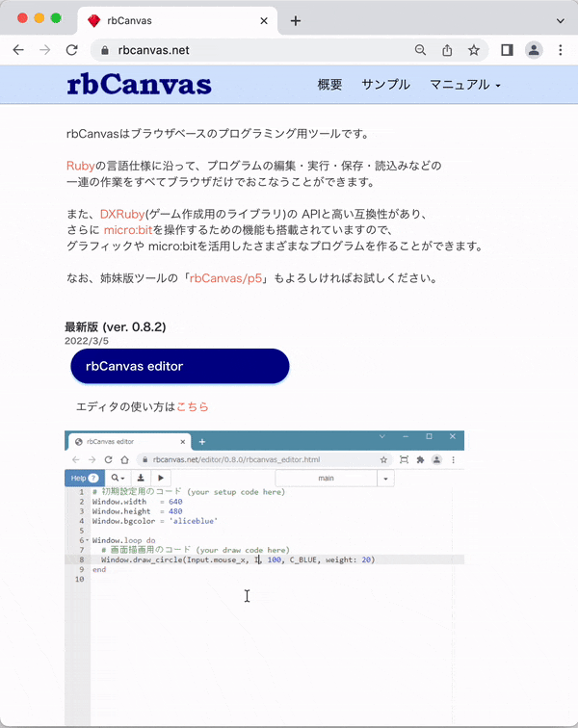Image resolution: width=578 pixels, height=728 pixels.
Task: Click the puzzle extensions icon in embedded browser
Action: 420,459
